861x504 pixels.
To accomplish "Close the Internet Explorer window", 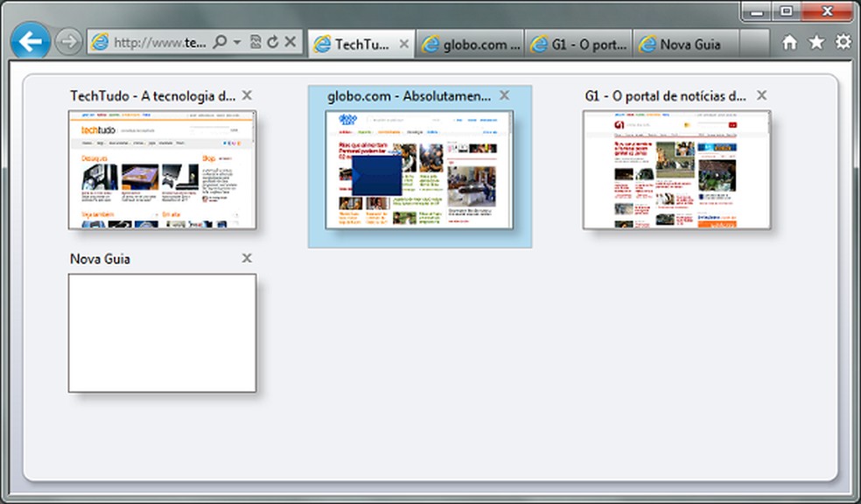I will coord(828,11).
